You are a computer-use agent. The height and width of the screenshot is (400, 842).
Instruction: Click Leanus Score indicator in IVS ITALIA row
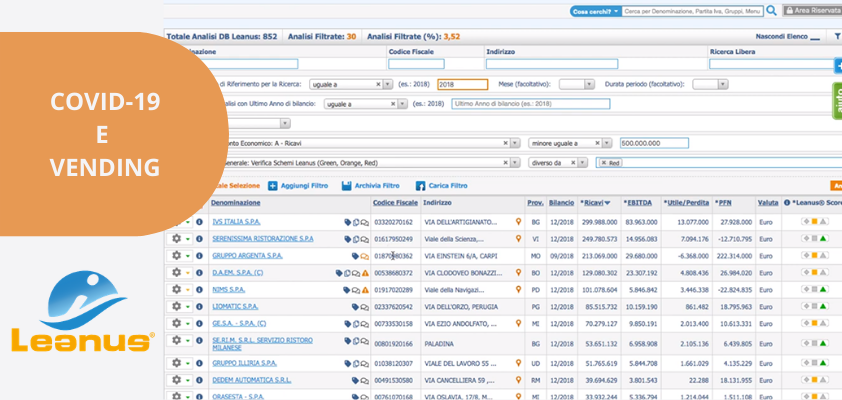tap(814, 222)
